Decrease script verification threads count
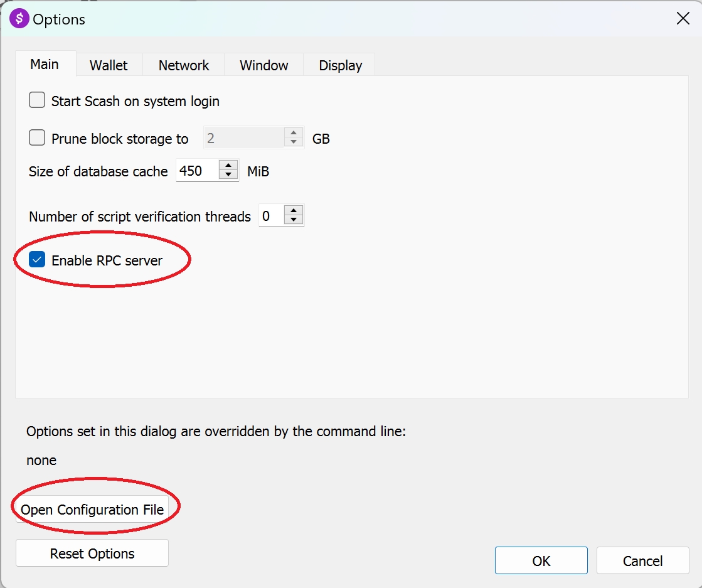 (294, 221)
